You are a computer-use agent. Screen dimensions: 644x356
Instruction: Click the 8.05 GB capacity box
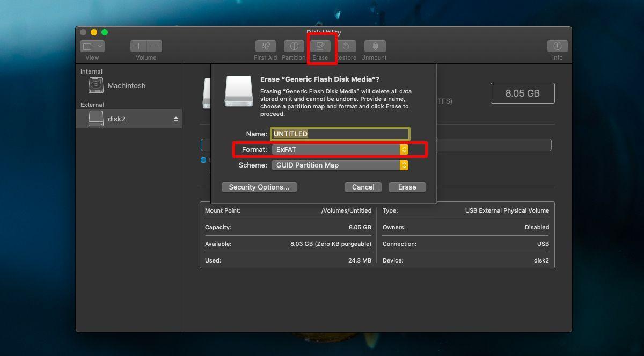(x=523, y=93)
